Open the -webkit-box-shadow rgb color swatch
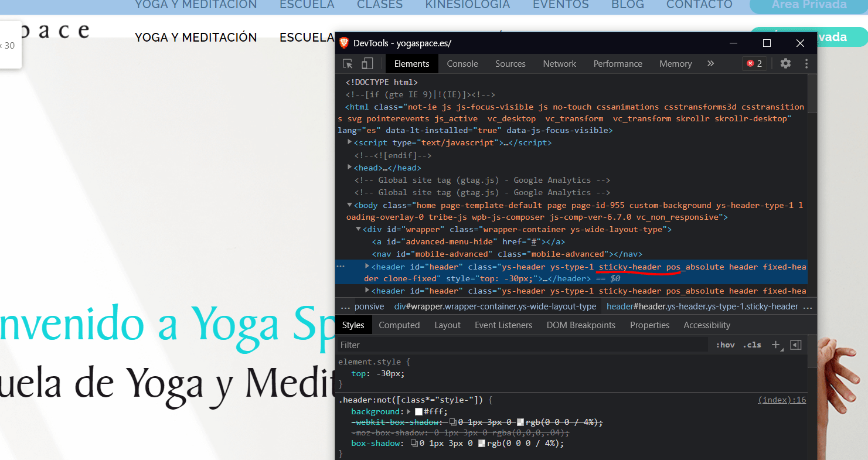Screen dimensions: 868x460 [x=520, y=422]
